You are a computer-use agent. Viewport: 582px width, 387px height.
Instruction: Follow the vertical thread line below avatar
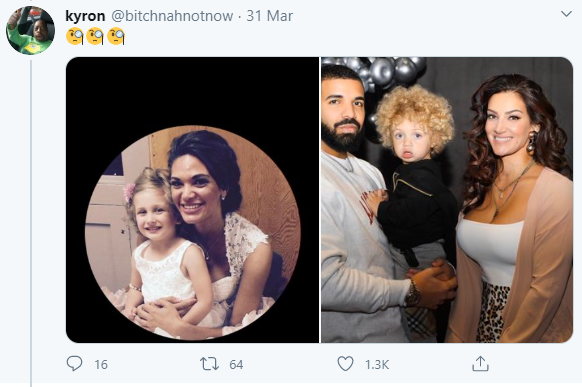click(x=31, y=223)
